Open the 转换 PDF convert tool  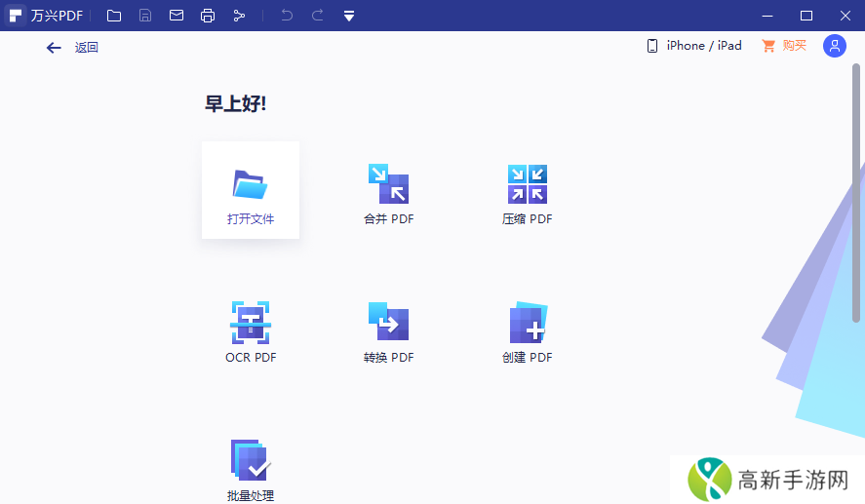click(x=388, y=331)
